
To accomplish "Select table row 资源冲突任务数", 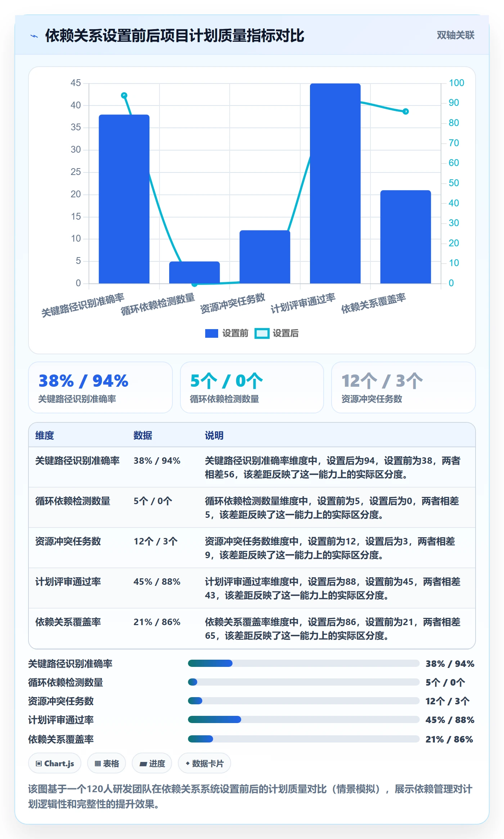I will click(252, 548).
